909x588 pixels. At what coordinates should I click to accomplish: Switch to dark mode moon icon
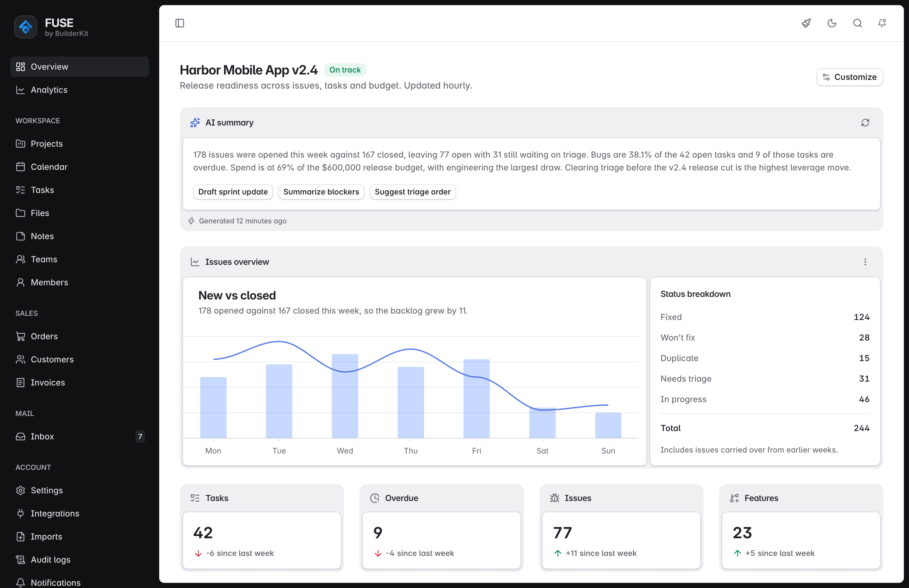coord(832,23)
